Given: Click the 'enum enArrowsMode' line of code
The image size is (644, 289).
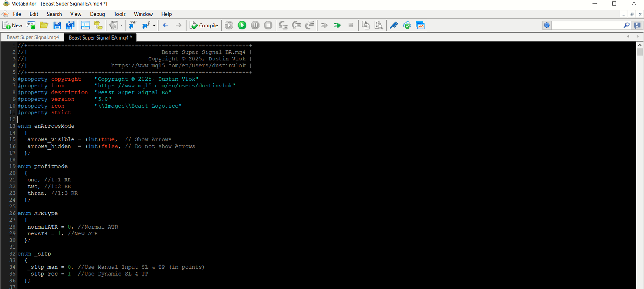Looking at the screenshot, I should click(46, 126).
